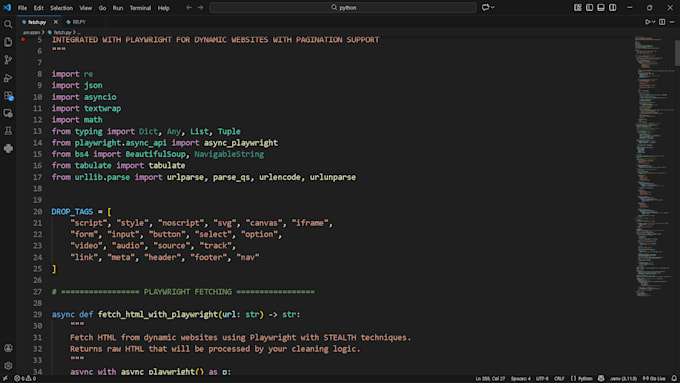Viewport: 680px width, 383px height.
Task: Click the Customize Layout icon
Action: tap(578, 7)
